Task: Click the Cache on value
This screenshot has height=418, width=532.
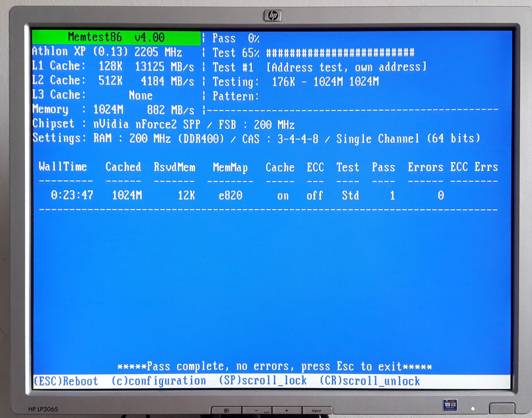Action: tap(283, 196)
